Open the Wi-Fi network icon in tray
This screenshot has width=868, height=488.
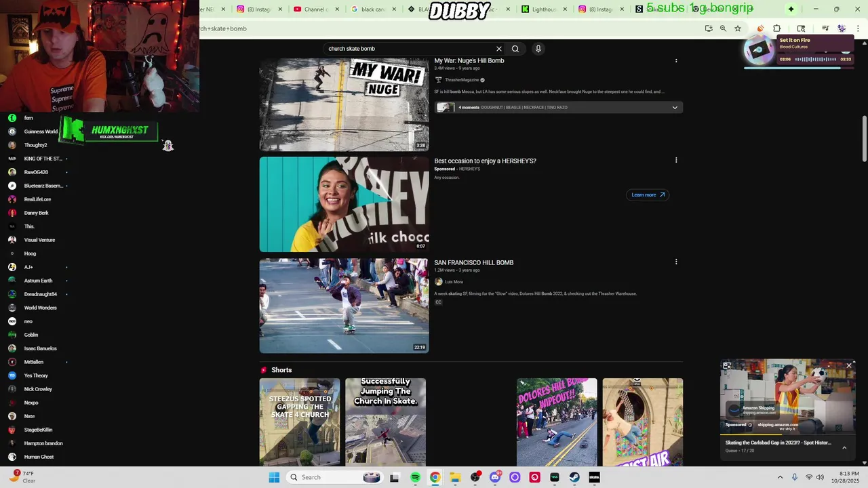point(808,477)
